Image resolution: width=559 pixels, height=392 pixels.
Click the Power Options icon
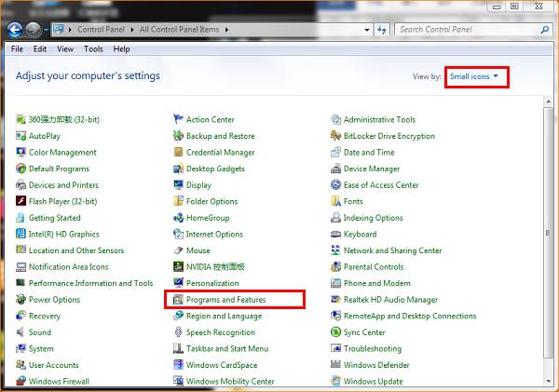pos(20,300)
